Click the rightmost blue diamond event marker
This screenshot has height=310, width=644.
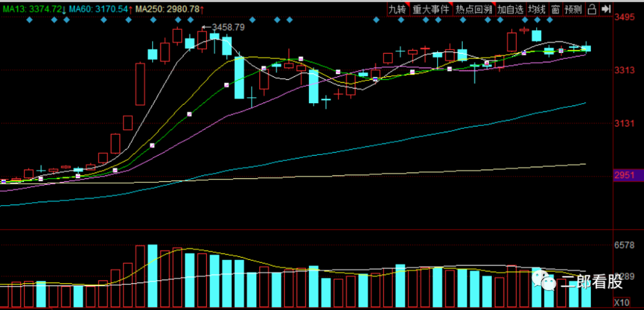tap(550, 20)
